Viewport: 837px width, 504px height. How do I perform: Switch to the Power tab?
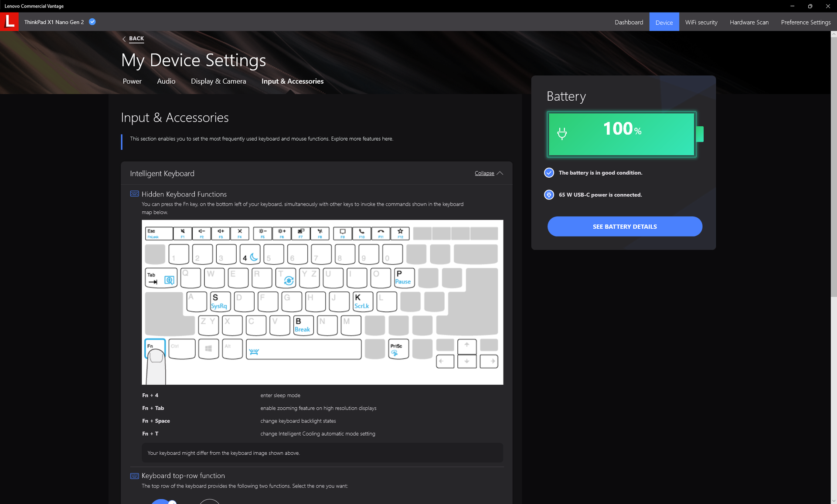[132, 81]
